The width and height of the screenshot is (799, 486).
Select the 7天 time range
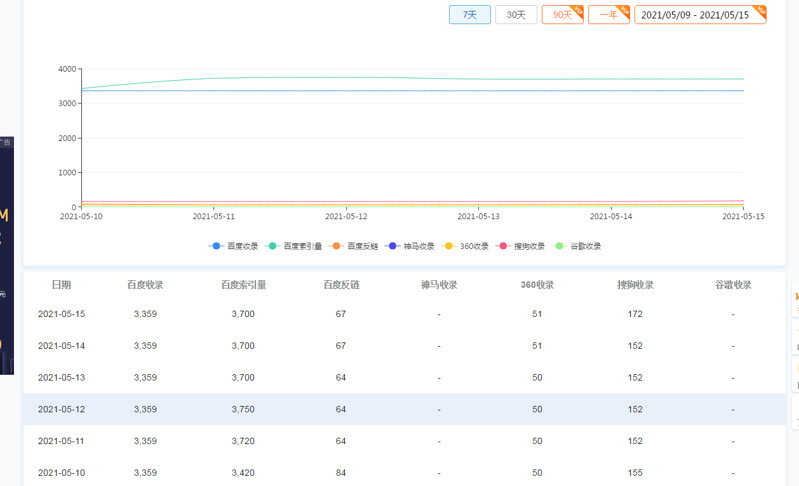[x=469, y=15]
